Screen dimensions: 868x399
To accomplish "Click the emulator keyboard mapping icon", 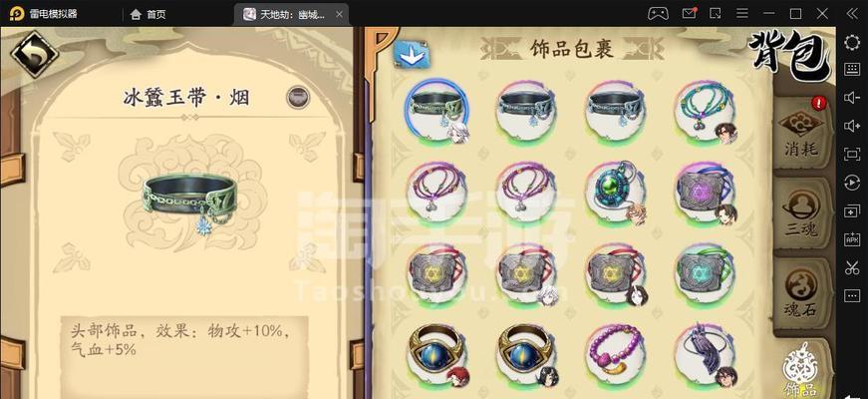I will [x=852, y=70].
